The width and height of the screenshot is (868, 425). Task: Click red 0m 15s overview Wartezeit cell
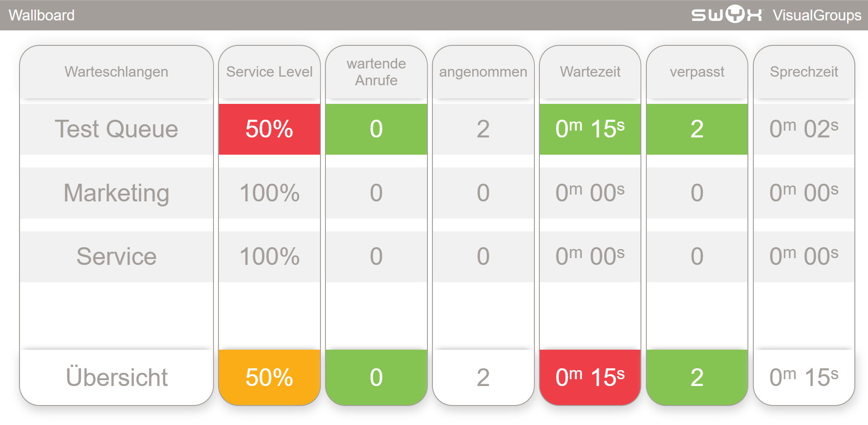(590, 377)
